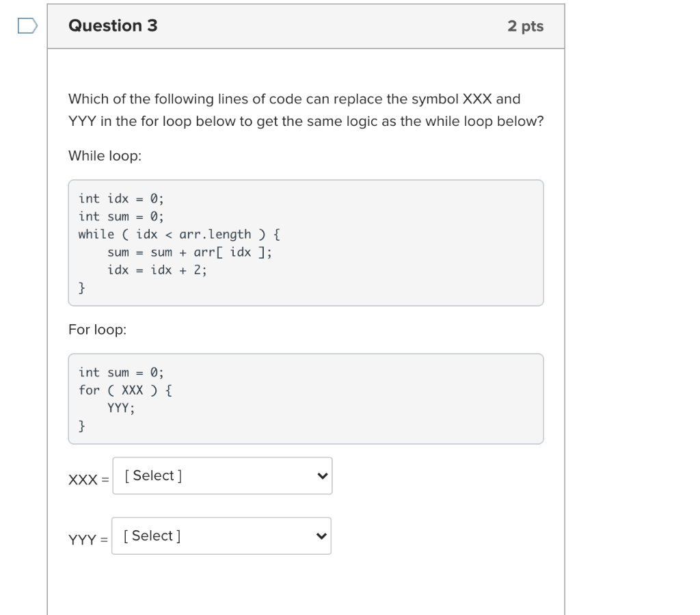Image resolution: width=700 pixels, height=615 pixels.
Task: Click the 'sum = sum + arr[ idx ];' line
Action: (189, 252)
